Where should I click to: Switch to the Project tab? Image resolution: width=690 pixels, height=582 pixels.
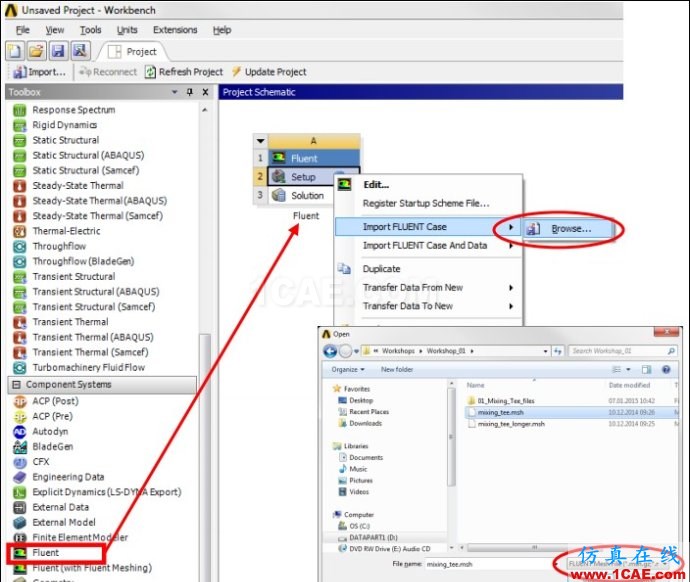[132, 51]
